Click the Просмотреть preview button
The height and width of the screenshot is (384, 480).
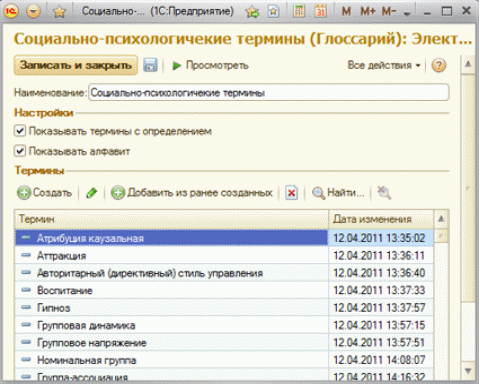pos(211,65)
